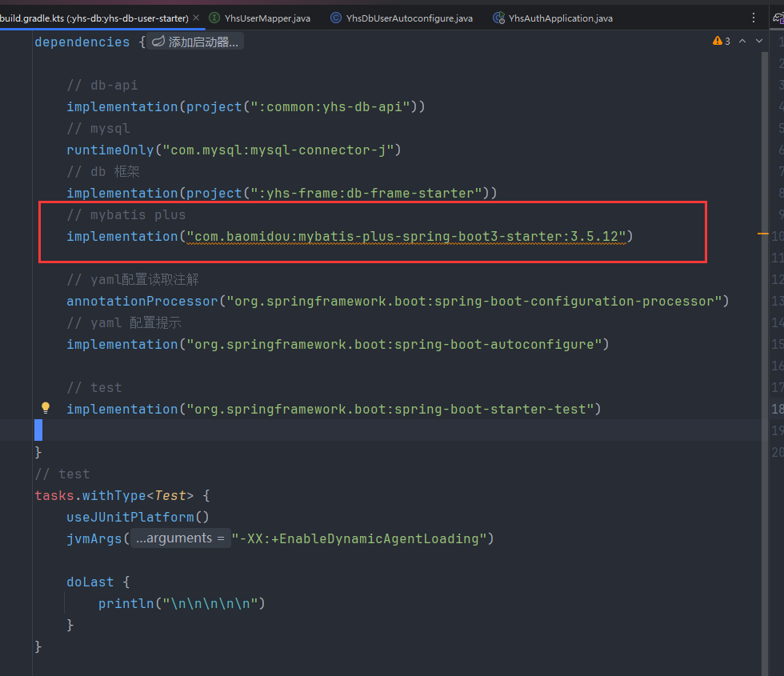
Task: Click the // db 框架 comment
Action: (103, 172)
